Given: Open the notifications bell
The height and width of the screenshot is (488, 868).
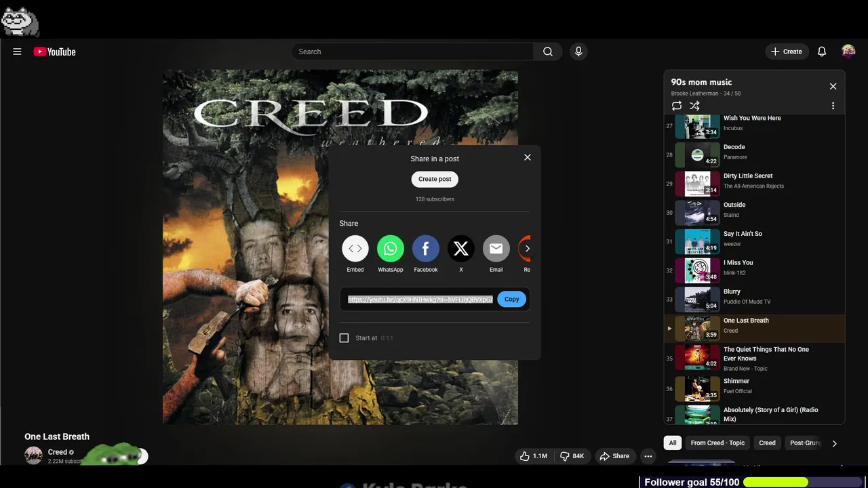Looking at the screenshot, I should click(822, 52).
